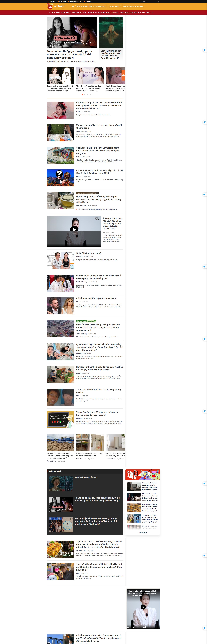Open the Musik section in navigation

click(63, 13)
